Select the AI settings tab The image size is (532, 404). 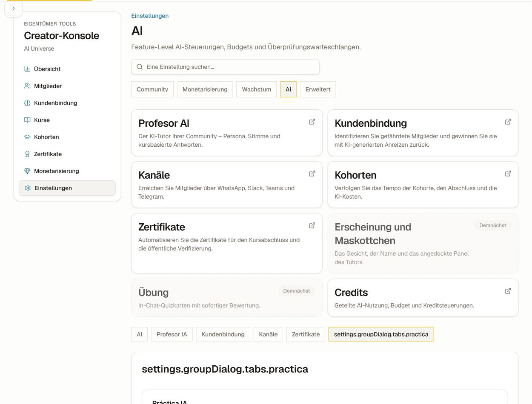(x=288, y=89)
